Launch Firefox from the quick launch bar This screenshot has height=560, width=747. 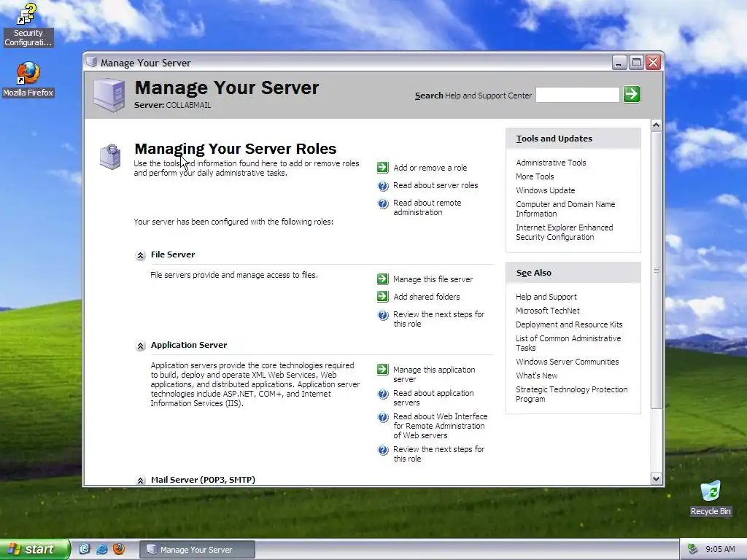(x=119, y=549)
